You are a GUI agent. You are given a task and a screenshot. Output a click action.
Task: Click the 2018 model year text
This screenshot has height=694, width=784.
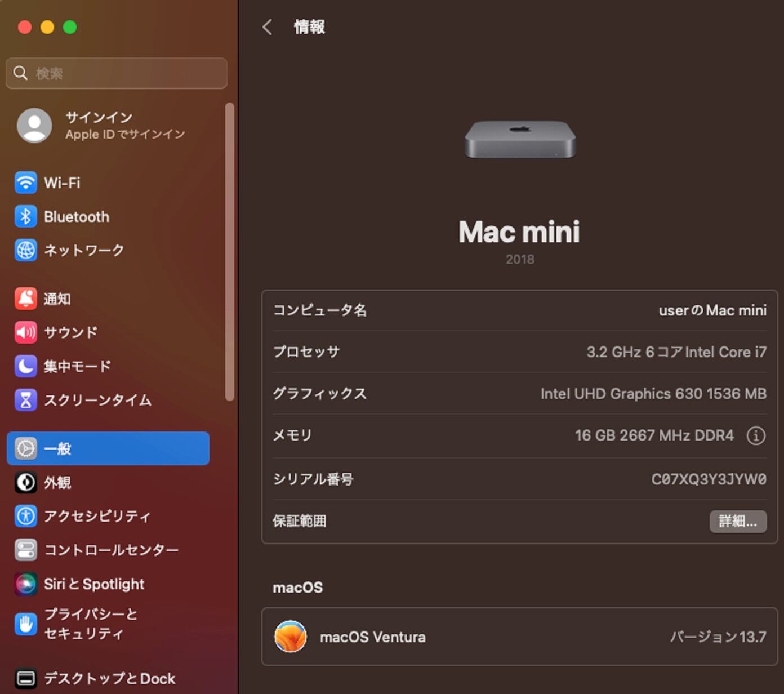520,259
